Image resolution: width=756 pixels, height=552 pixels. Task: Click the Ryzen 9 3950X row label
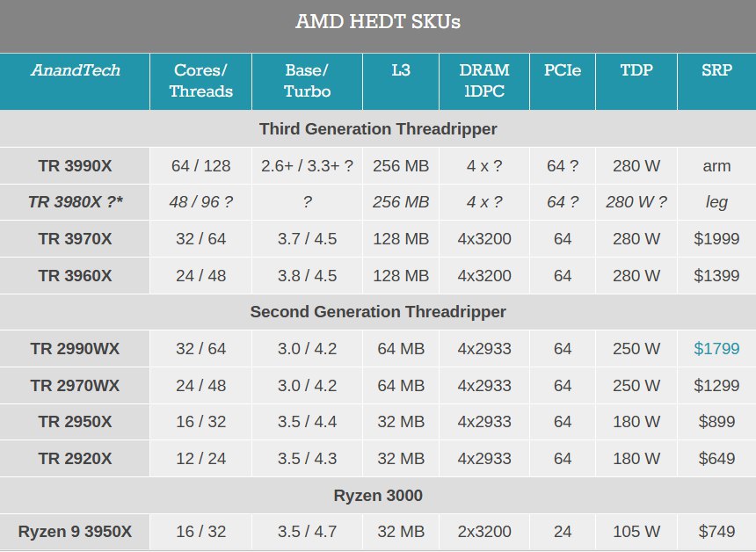click(x=75, y=532)
